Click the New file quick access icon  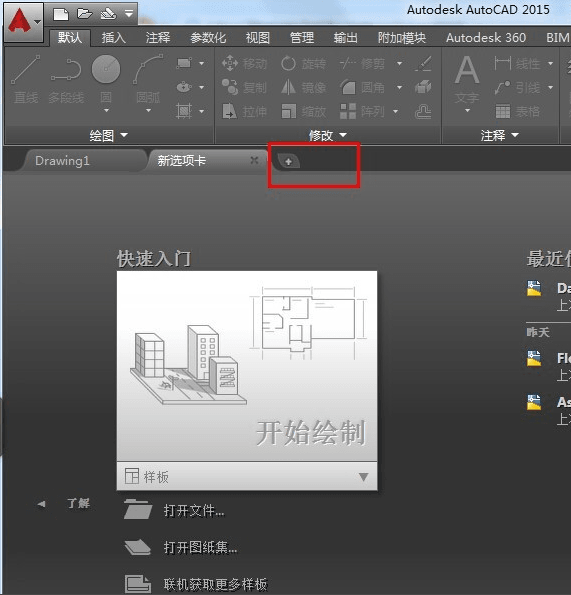coord(61,14)
